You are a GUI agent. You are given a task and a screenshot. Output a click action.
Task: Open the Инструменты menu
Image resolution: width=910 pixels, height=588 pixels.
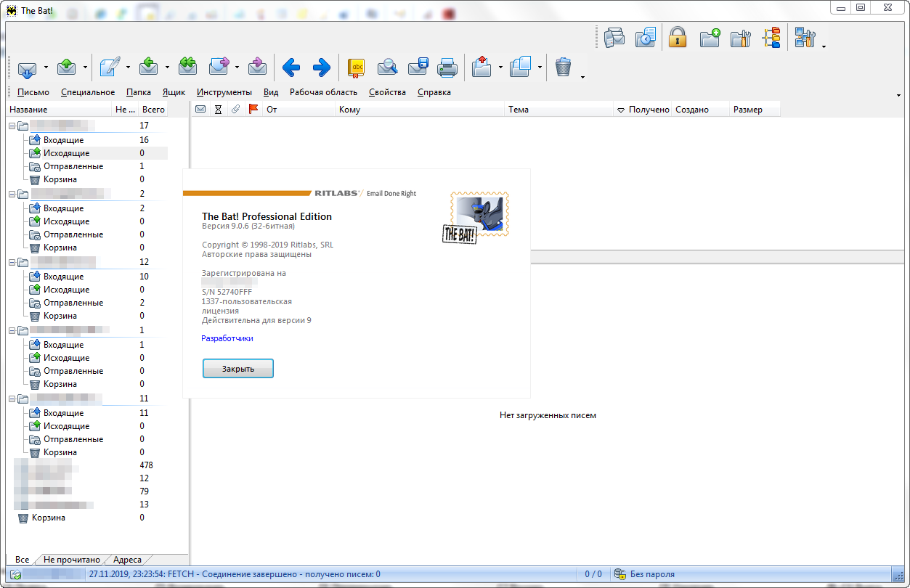pos(224,92)
